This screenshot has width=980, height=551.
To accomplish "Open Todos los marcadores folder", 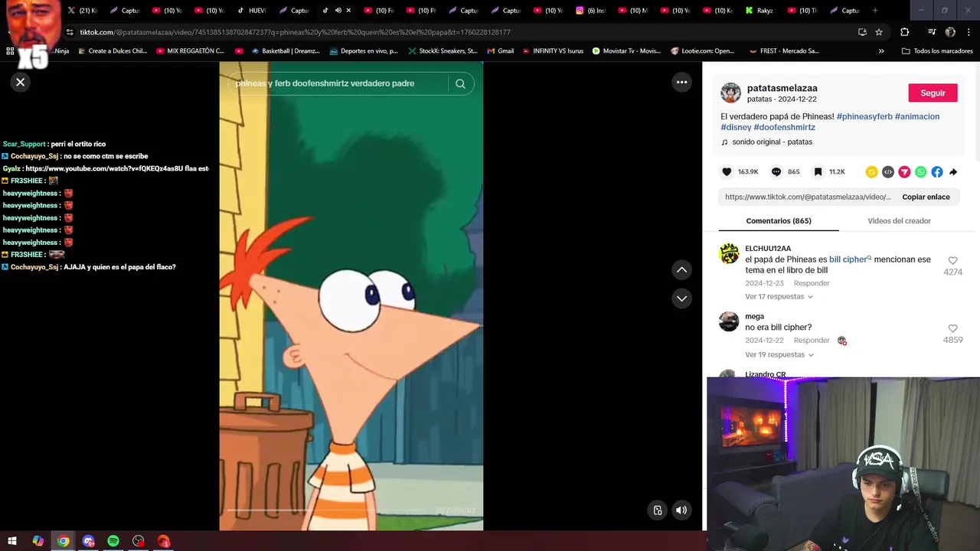I will coord(937,51).
